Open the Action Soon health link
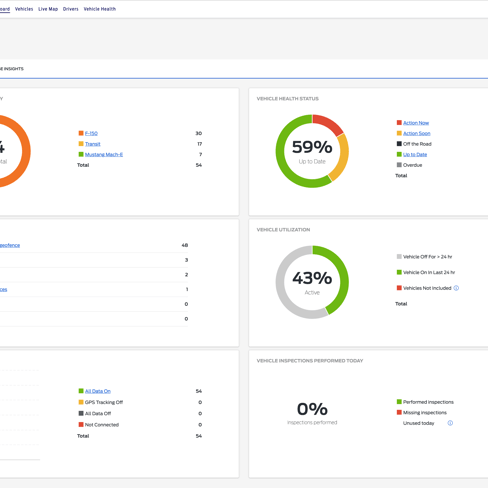The height and width of the screenshot is (488, 488). pos(417,133)
